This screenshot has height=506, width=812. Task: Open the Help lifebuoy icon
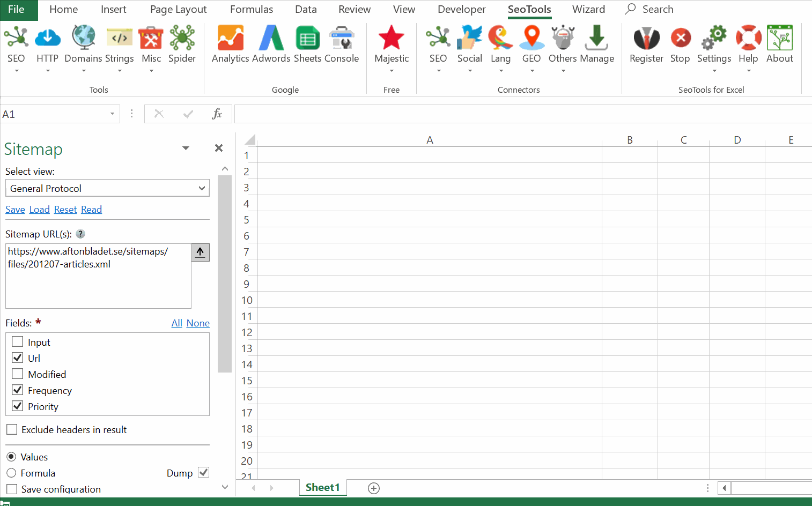749,38
